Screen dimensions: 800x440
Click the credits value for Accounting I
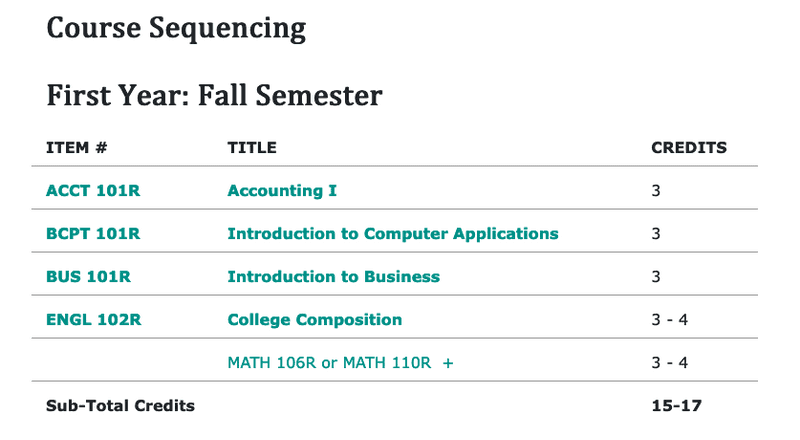[x=656, y=190]
